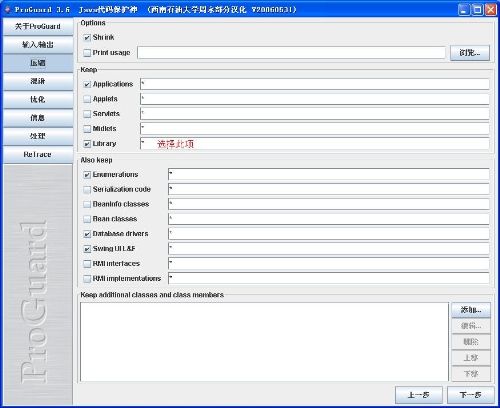Uncheck the Applications keep option
Viewport: 500px width, 408px height.
(87, 84)
